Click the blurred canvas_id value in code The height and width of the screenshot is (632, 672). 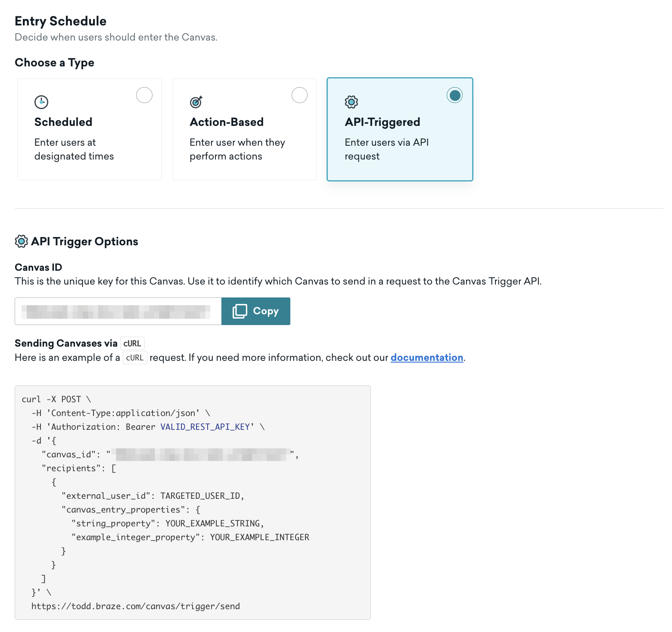tap(201, 454)
